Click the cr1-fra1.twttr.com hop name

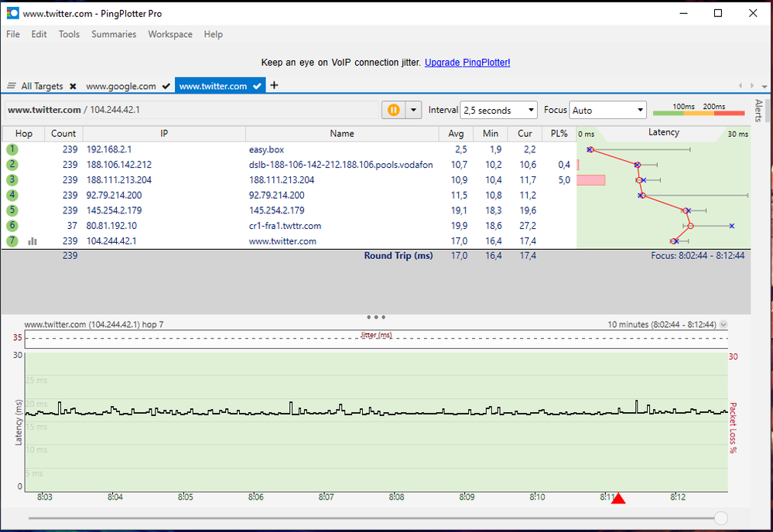click(285, 226)
